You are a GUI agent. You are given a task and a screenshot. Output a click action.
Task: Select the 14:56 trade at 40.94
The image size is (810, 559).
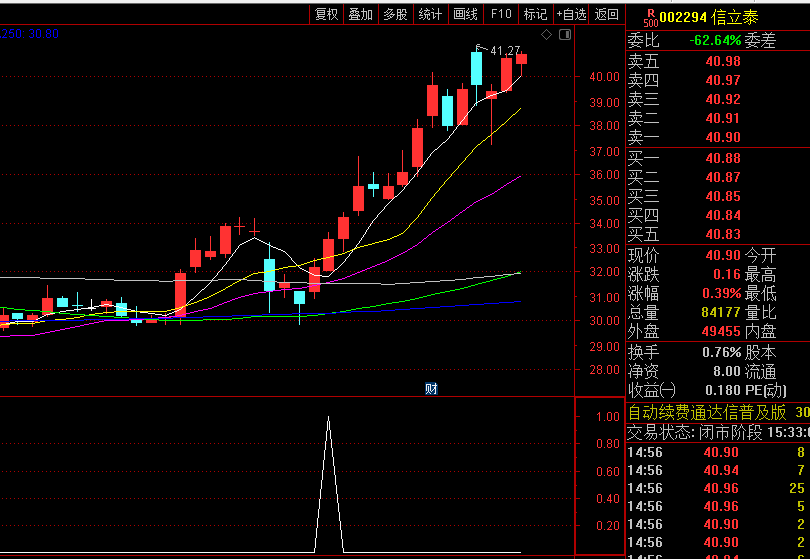click(718, 470)
